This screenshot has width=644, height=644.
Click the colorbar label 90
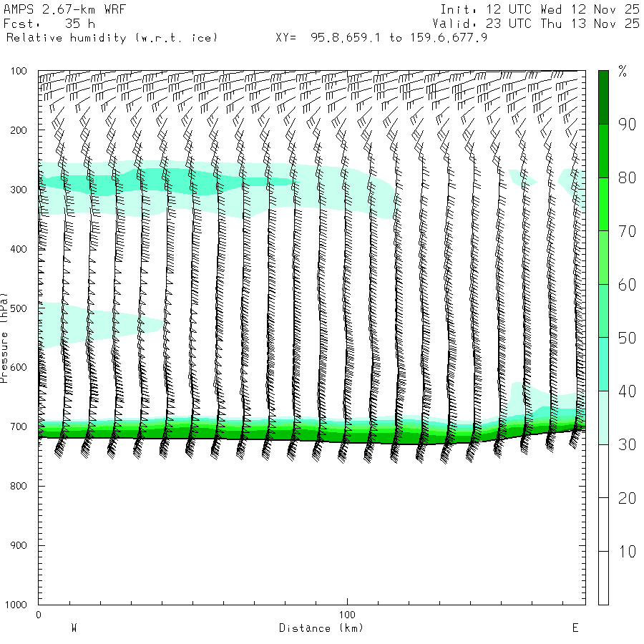[x=627, y=125]
